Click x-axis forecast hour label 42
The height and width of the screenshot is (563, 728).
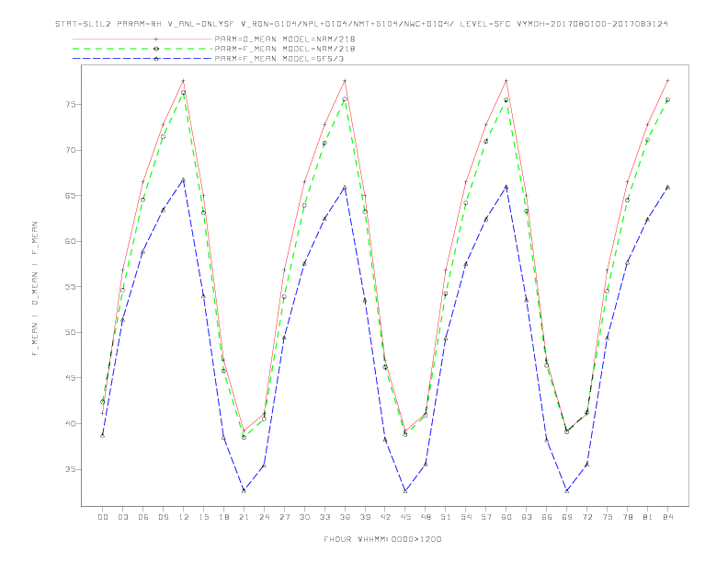[385, 517]
